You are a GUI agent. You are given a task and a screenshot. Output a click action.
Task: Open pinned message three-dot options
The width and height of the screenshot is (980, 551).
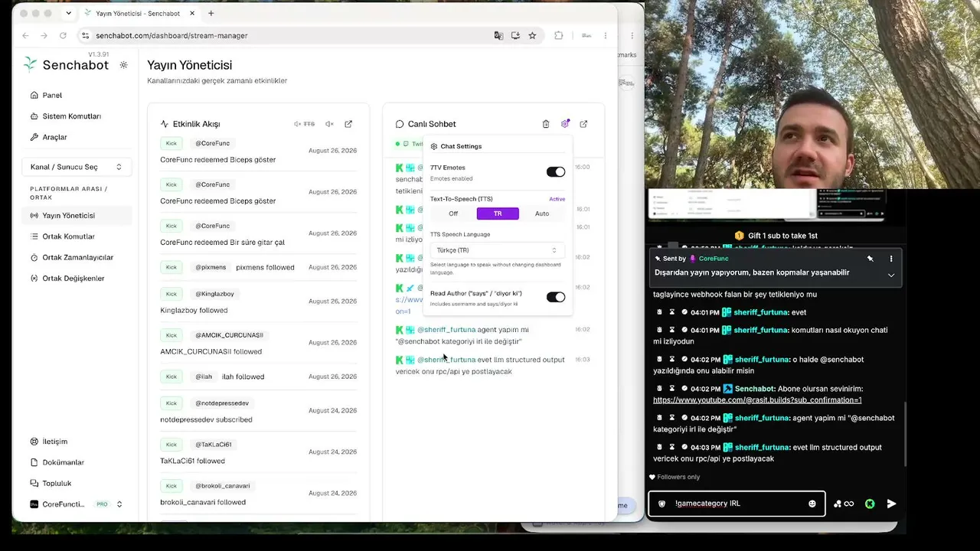[891, 259]
